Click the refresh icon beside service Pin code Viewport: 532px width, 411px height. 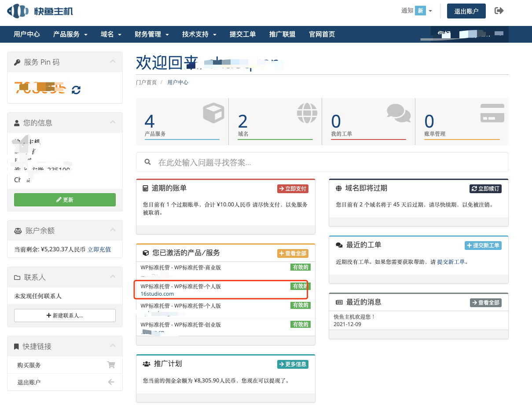(x=76, y=90)
